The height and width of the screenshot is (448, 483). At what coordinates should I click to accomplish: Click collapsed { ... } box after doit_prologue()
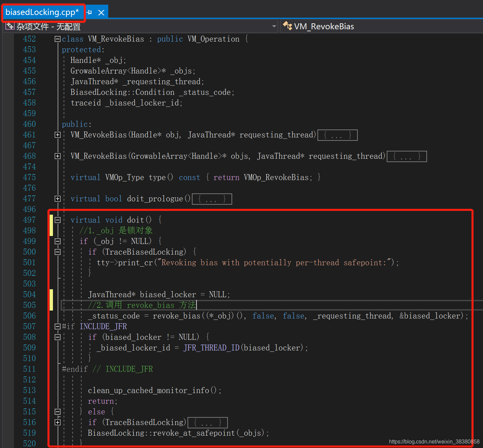(x=212, y=199)
